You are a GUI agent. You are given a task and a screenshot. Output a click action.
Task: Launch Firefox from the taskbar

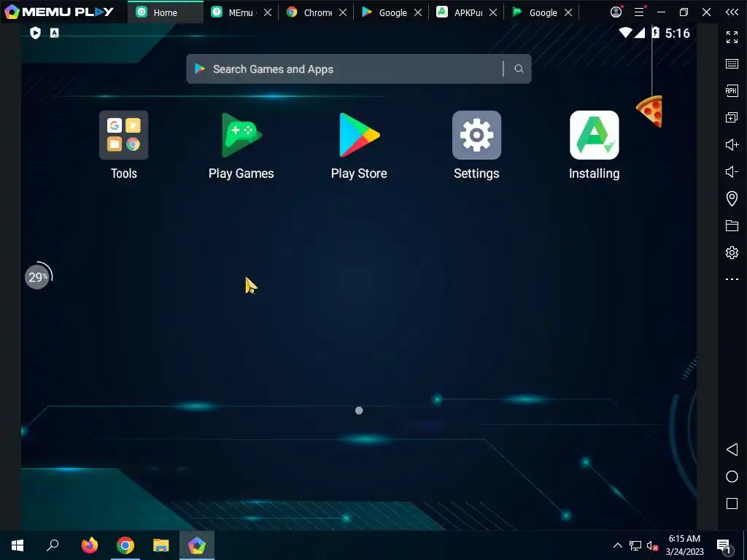coord(89,545)
